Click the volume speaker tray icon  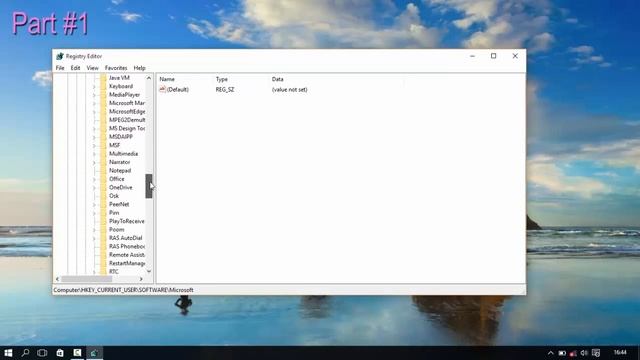pyautogui.click(x=584, y=353)
